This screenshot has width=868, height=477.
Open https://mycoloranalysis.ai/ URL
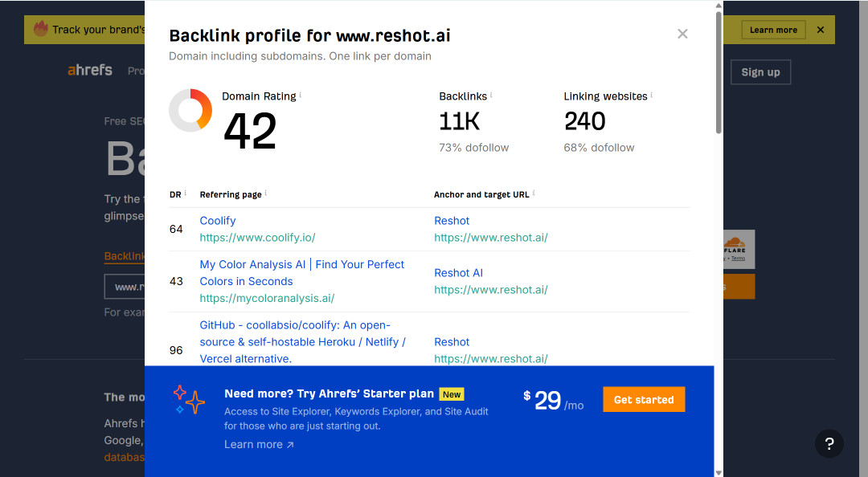pos(267,298)
